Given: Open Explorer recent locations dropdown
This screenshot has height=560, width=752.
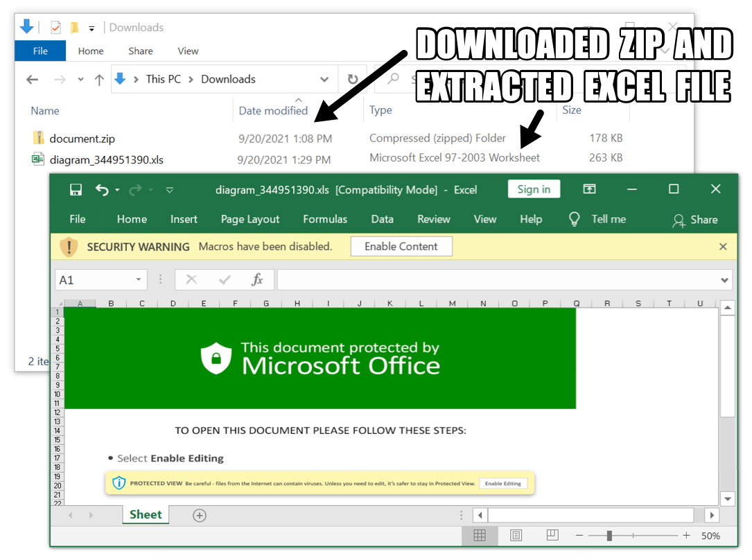Looking at the screenshot, I should point(80,80).
